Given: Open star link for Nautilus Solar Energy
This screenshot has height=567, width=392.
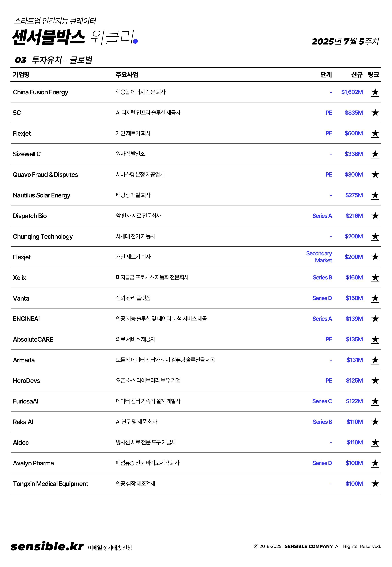Looking at the screenshot, I should (375, 195).
